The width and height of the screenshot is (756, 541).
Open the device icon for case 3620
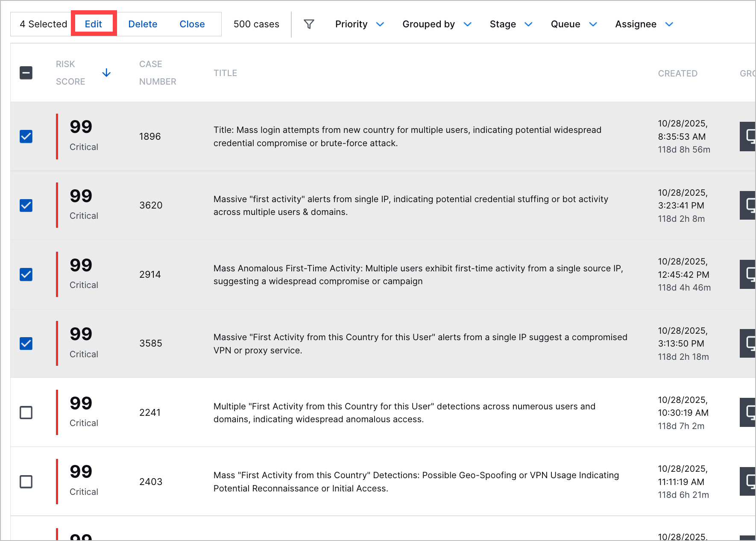tap(748, 206)
